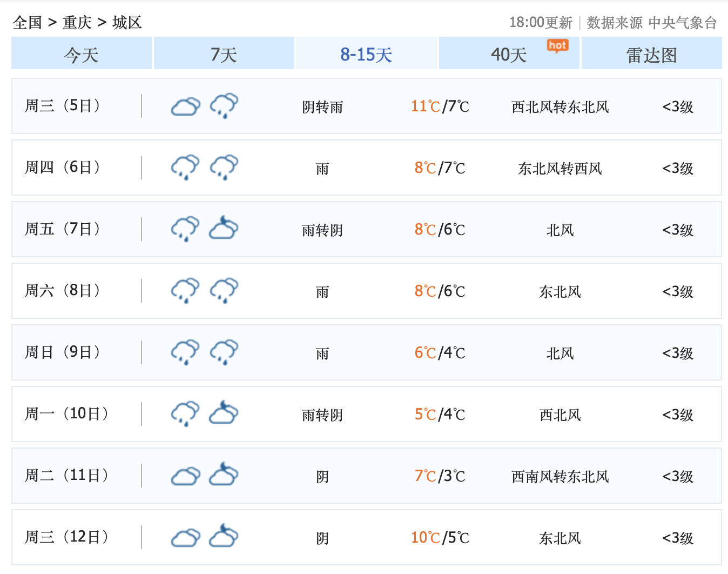728x574 pixels.
Task: Click the 周四（6日）forecast row
Action: coord(364,167)
